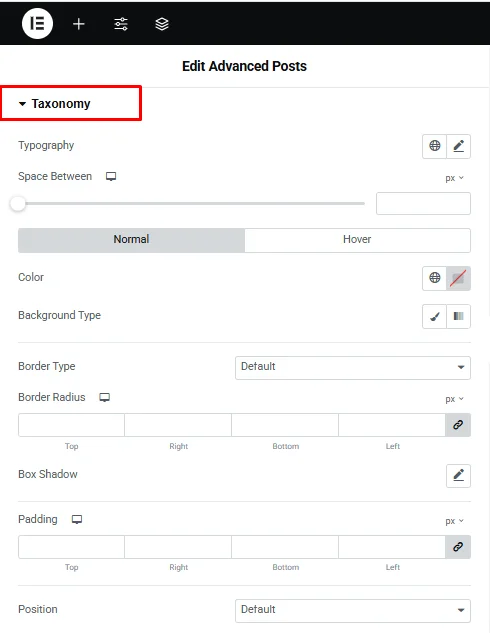The height and width of the screenshot is (633, 490).
Task: Toggle Border Radius link values button
Action: 458,425
